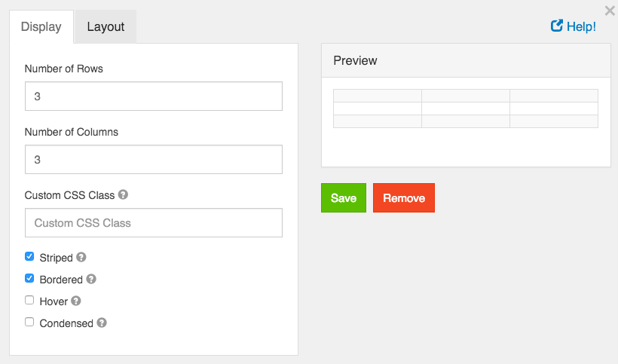618x364 pixels.
Task: Open the Help! link
Action: (581, 26)
